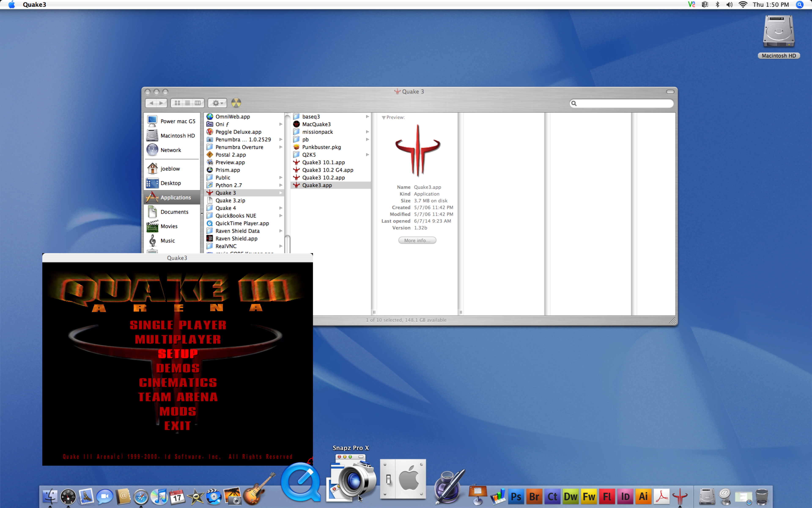Open Adobe Bridge (Br) in Dock
The height and width of the screenshot is (508, 812).
pyautogui.click(x=534, y=496)
